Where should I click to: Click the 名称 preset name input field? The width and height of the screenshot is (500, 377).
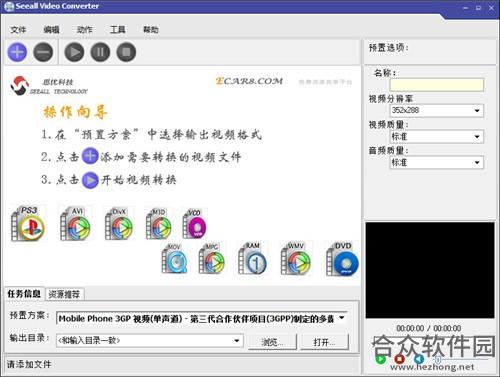coord(437,85)
